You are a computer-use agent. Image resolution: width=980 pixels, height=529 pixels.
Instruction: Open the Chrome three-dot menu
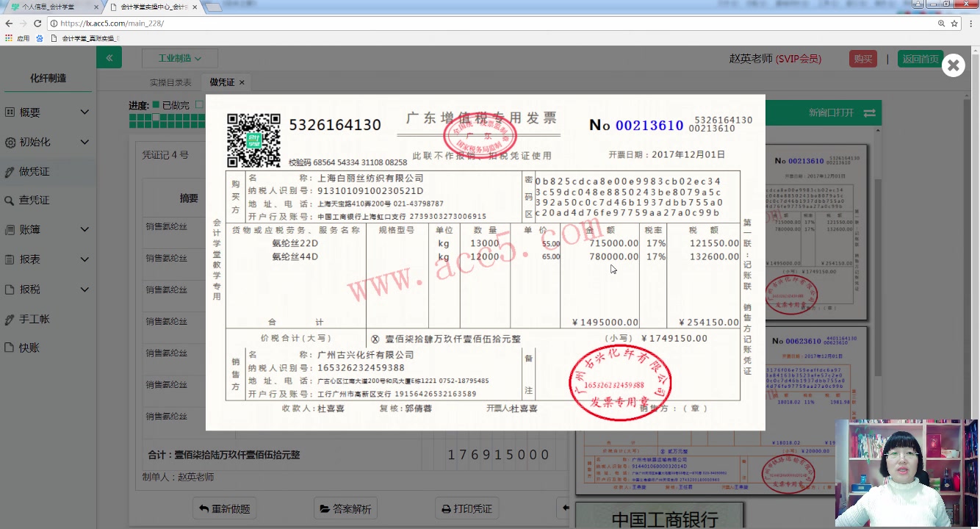(x=971, y=24)
